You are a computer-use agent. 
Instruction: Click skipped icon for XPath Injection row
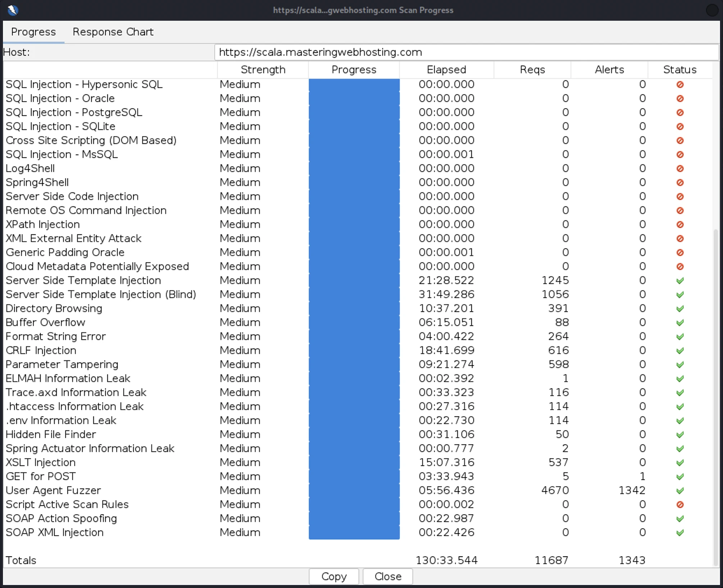coord(680,225)
